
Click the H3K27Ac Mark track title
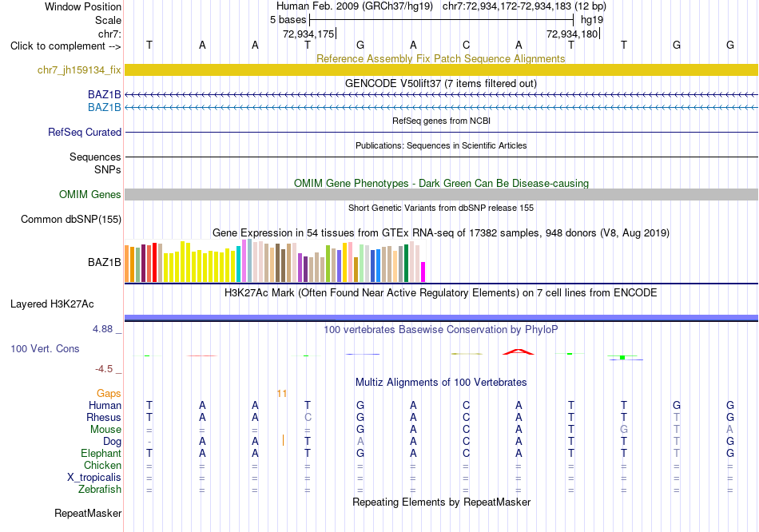[x=441, y=293]
